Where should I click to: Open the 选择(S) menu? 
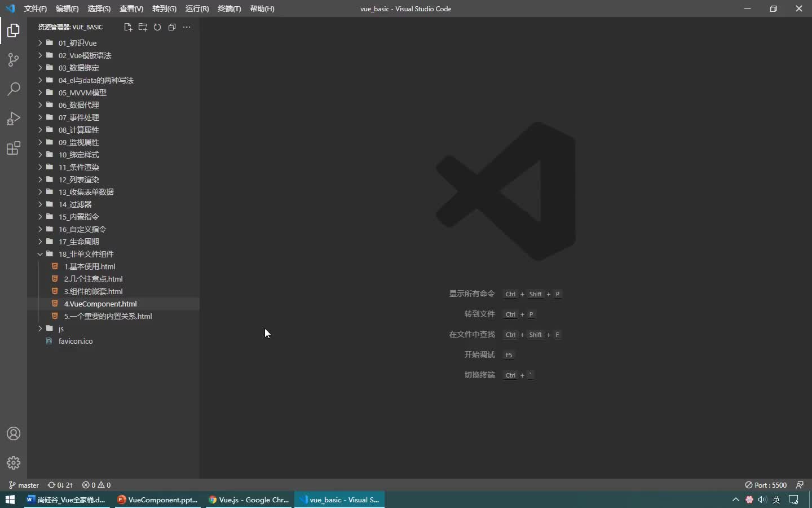pos(99,8)
